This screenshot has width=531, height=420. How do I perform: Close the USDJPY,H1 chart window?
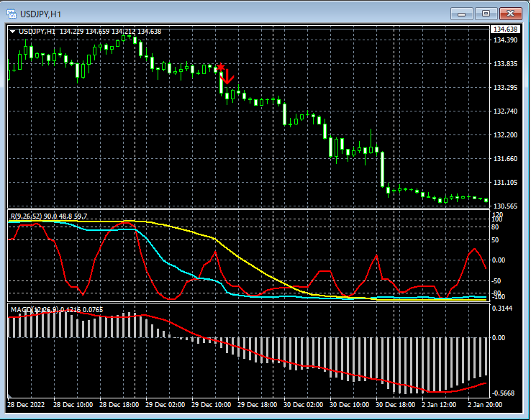point(511,14)
